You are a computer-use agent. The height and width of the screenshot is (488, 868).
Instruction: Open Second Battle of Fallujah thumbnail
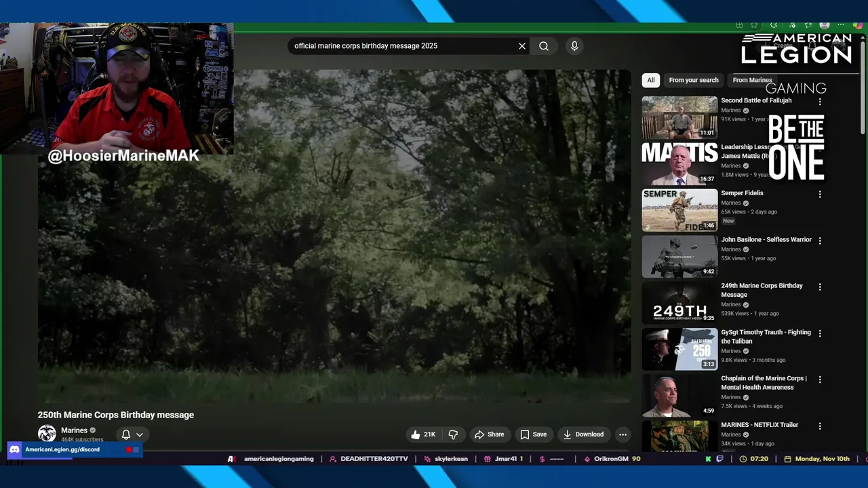click(x=679, y=117)
